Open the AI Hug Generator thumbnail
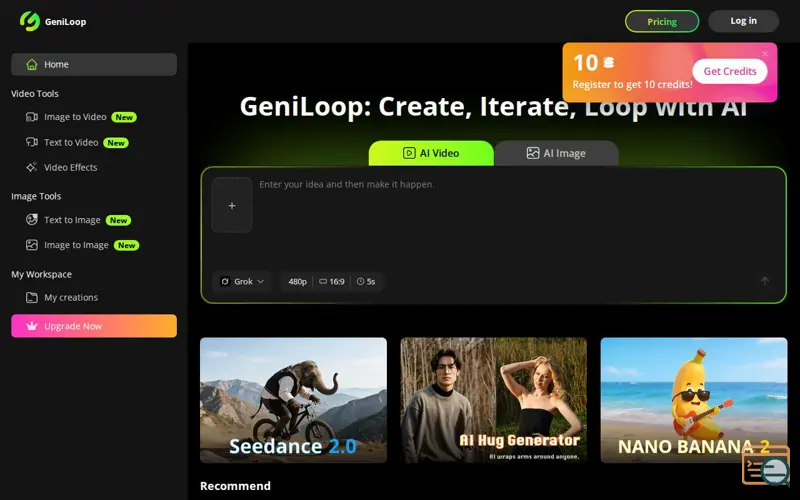 [x=493, y=400]
